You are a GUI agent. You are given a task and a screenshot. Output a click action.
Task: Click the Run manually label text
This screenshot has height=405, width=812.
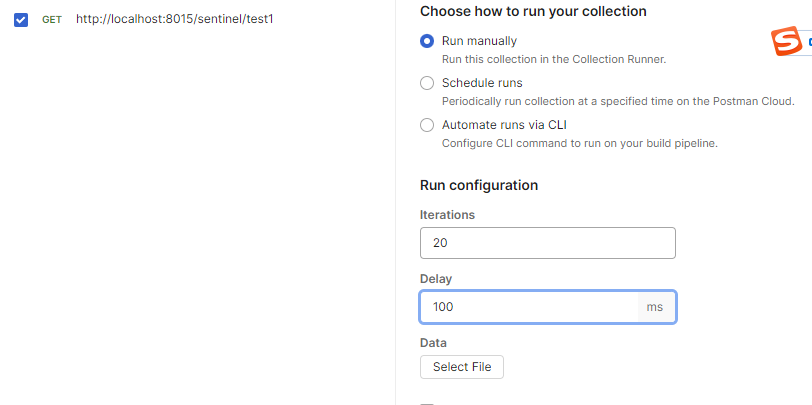click(479, 41)
